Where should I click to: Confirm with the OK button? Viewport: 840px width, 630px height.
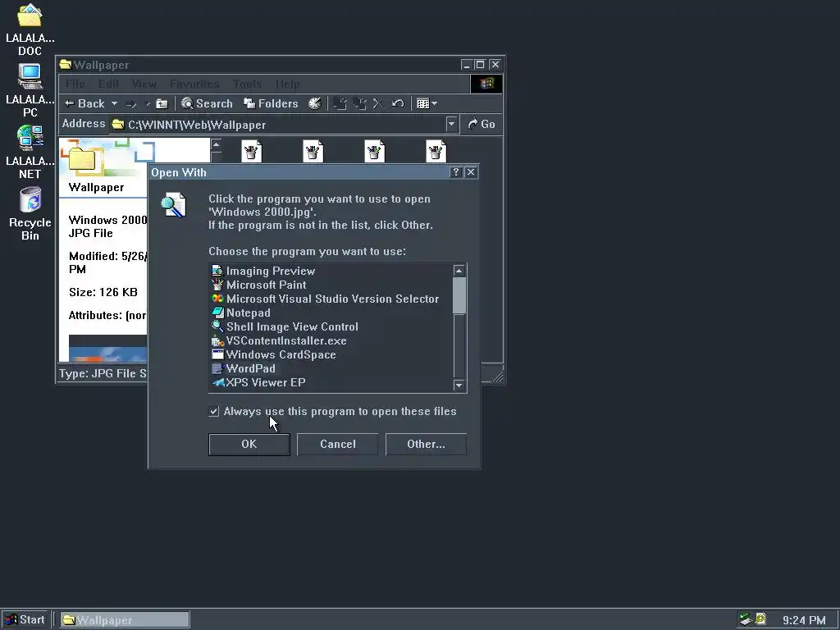(x=249, y=444)
